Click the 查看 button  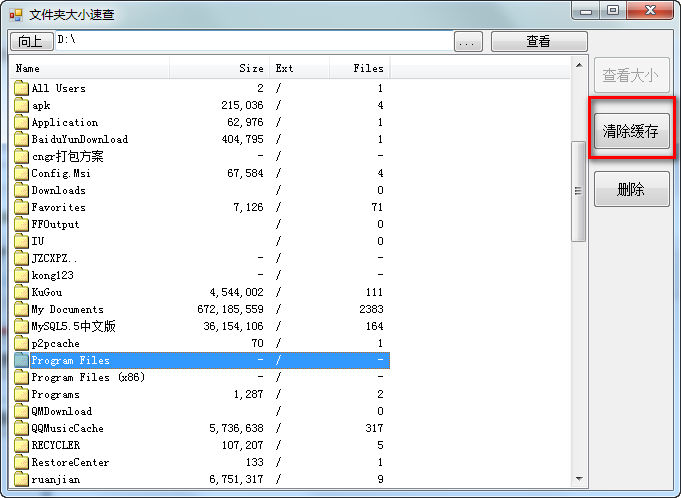539,41
